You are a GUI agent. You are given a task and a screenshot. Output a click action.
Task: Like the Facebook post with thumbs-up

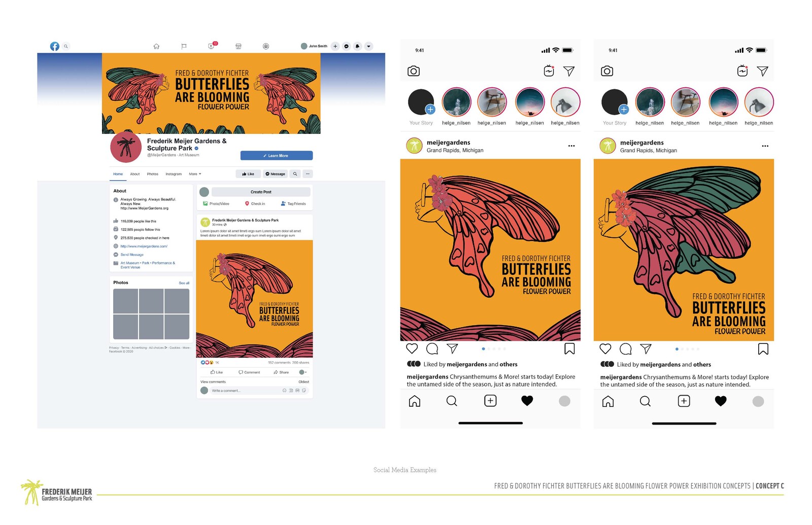click(x=217, y=372)
